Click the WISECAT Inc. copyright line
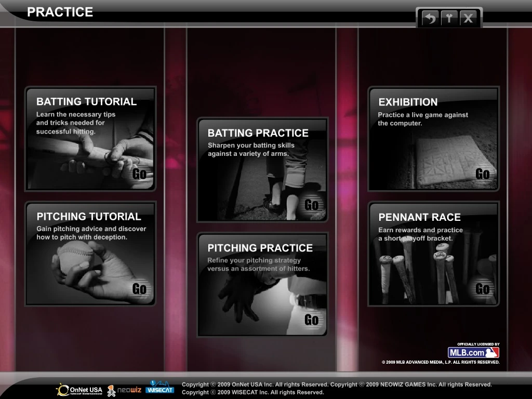532x399 pixels. click(253, 392)
